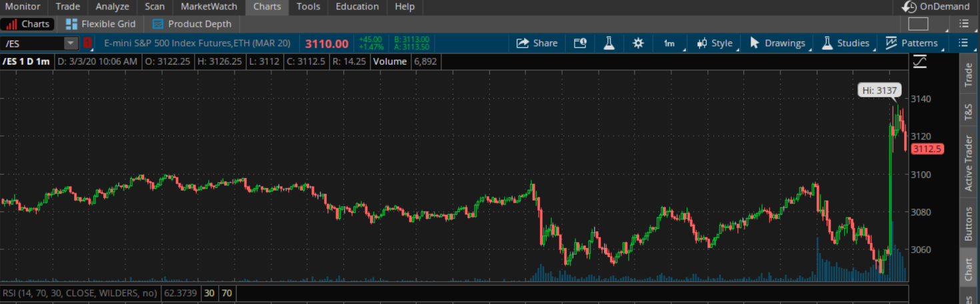Click the OnDemand clock icon

click(x=909, y=7)
